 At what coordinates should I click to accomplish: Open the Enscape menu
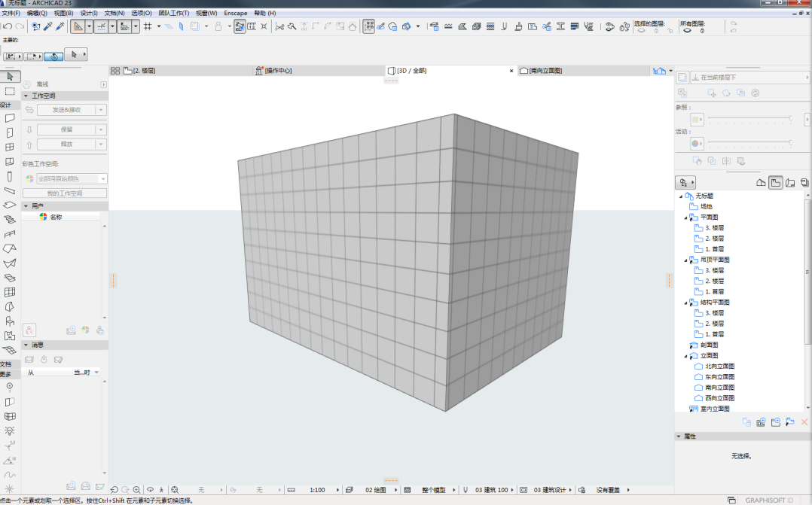pyautogui.click(x=236, y=13)
